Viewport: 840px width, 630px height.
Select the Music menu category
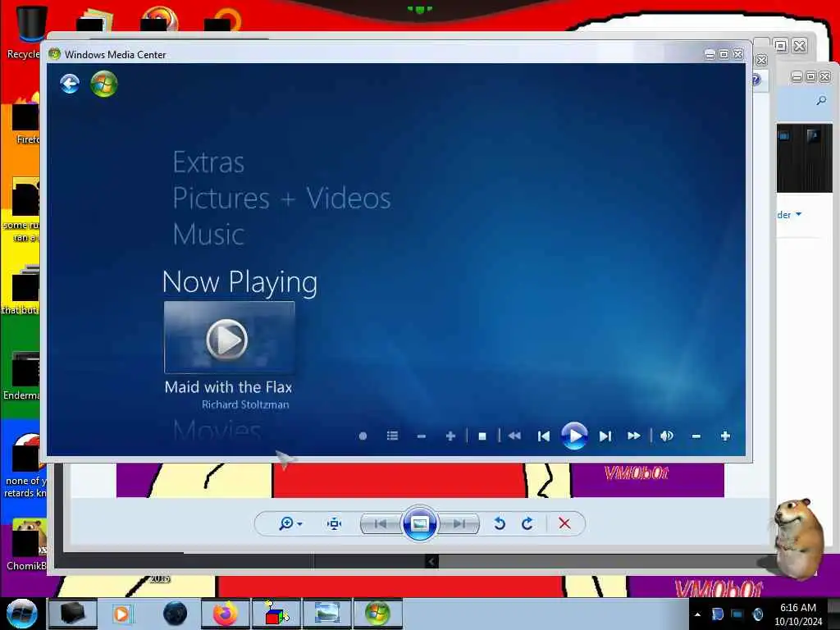point(208,234)
